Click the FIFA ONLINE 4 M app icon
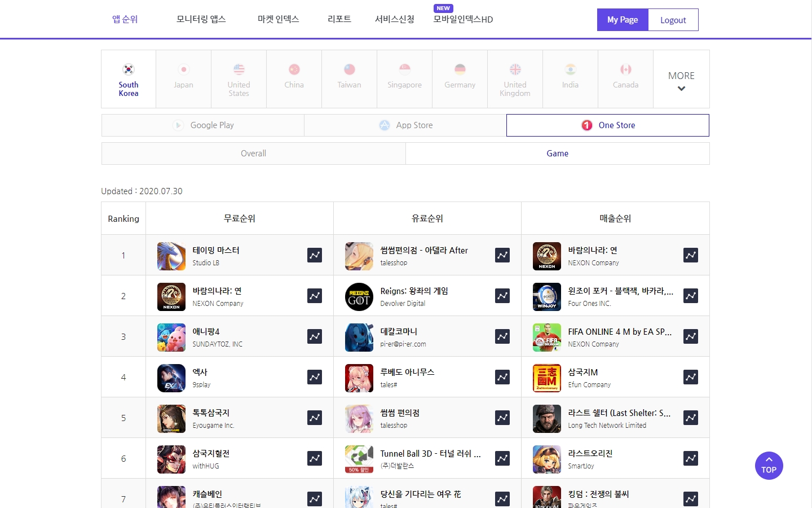The height and width of the screenshot is (508, 812). pos(547,338)
